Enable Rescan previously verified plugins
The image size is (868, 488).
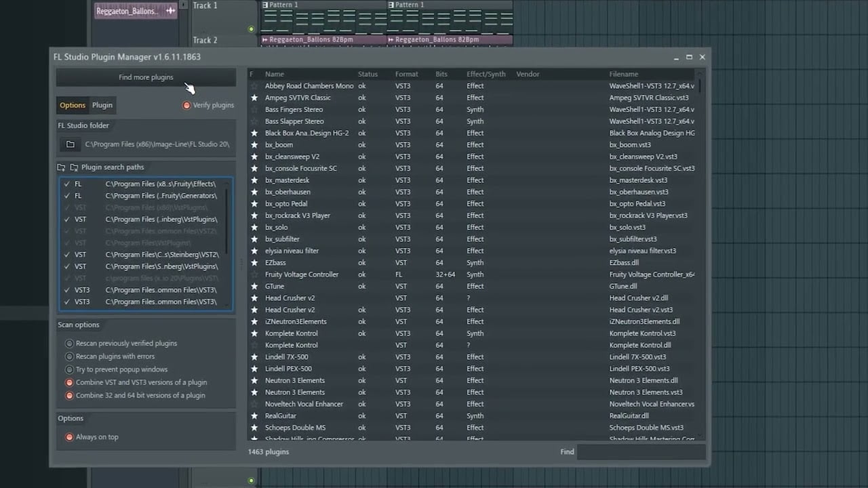69,344
